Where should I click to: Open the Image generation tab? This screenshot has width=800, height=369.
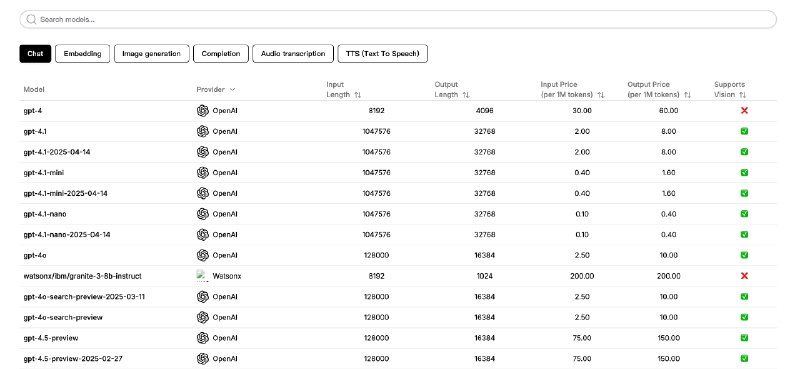[x=152, y=54]
